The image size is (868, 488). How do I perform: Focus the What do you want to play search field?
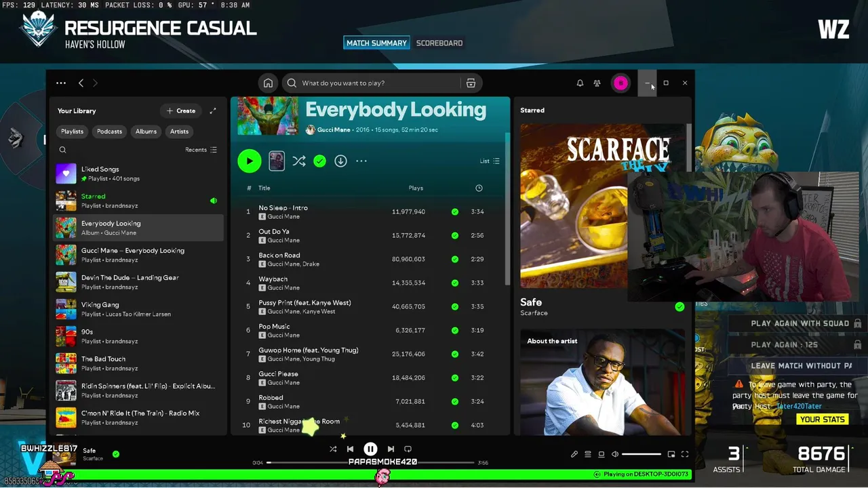tap(372, 83)
